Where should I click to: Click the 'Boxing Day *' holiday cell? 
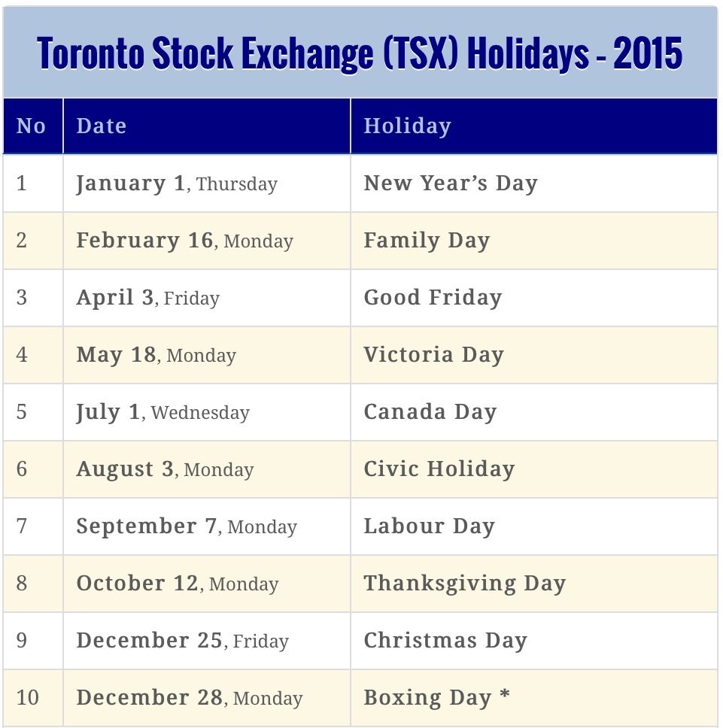437,698
